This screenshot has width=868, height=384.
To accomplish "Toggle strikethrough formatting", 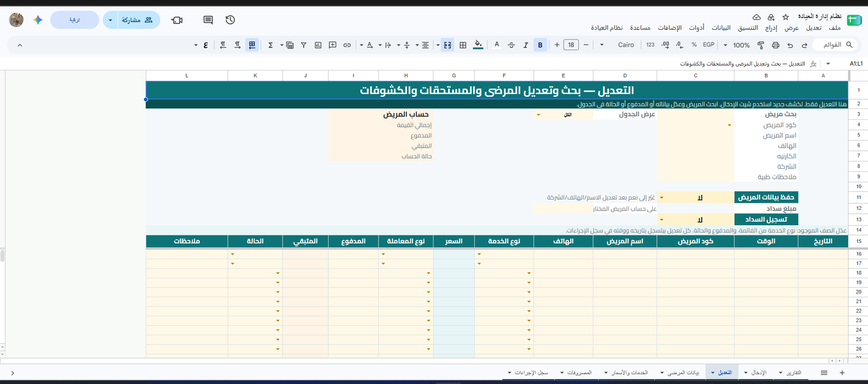I will point(511,45).
